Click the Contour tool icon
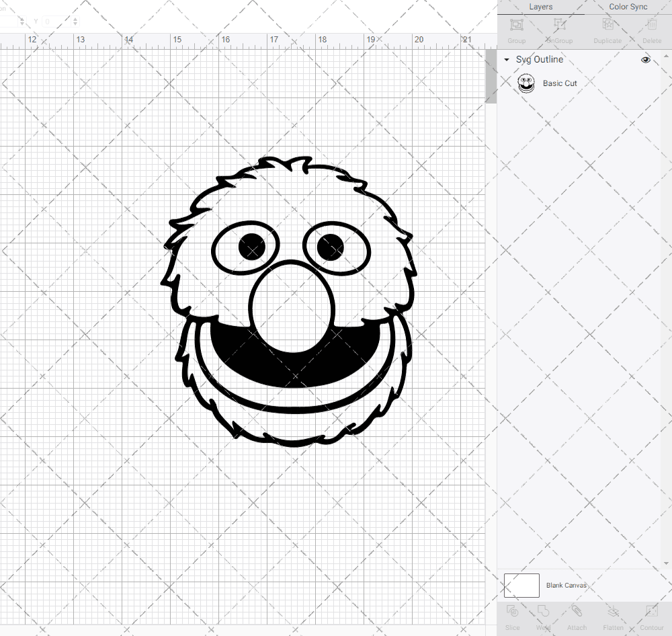 coord(651,610)
